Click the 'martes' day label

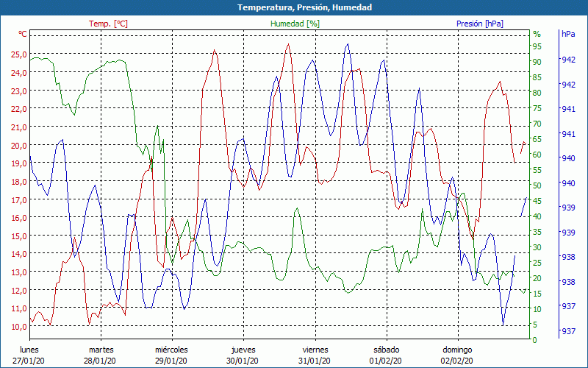tap(101, 350)
